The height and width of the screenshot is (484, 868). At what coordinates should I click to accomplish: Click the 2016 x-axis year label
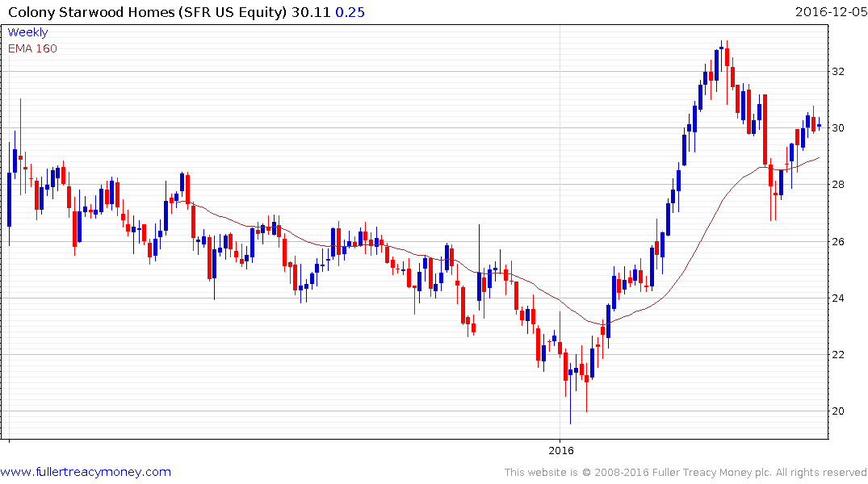(x=561, y=450)
